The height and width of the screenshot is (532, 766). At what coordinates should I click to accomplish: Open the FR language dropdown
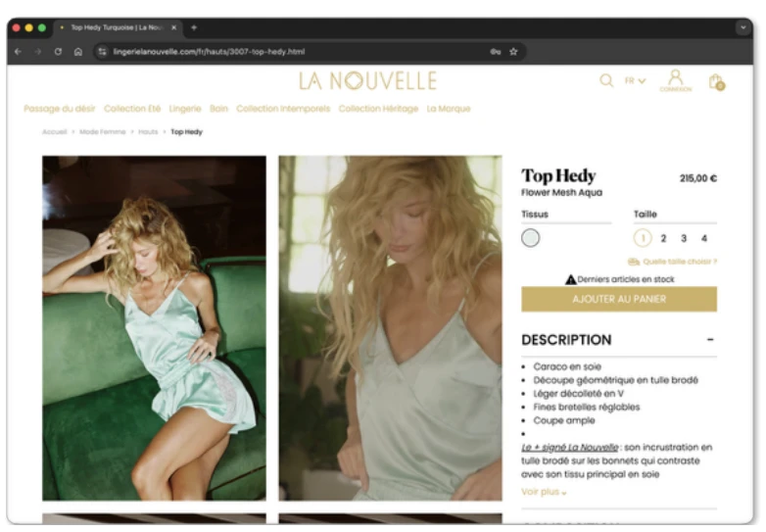(x=635, y=80)
